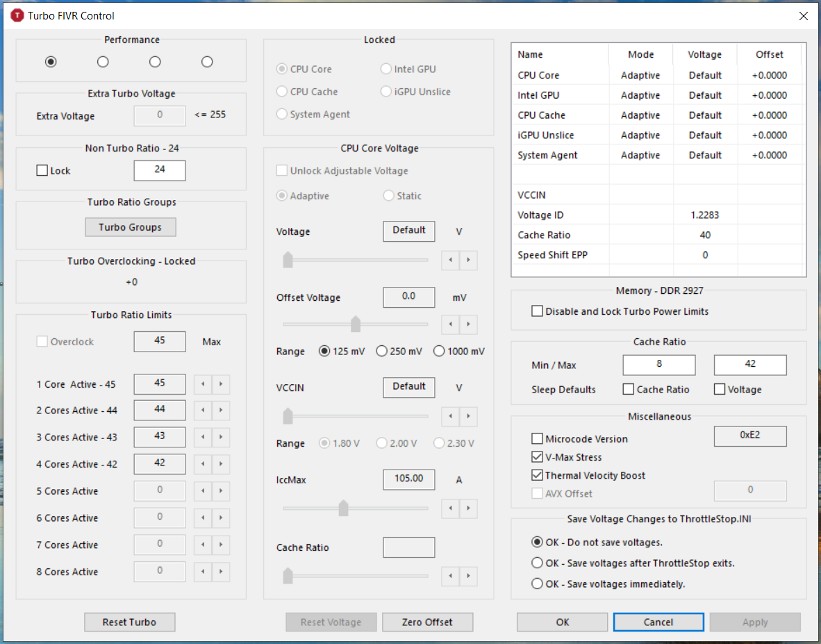Viewport: 821px width, 644px height.
Task: Select the CPU Core row in table
Action: tap(658, 75)
